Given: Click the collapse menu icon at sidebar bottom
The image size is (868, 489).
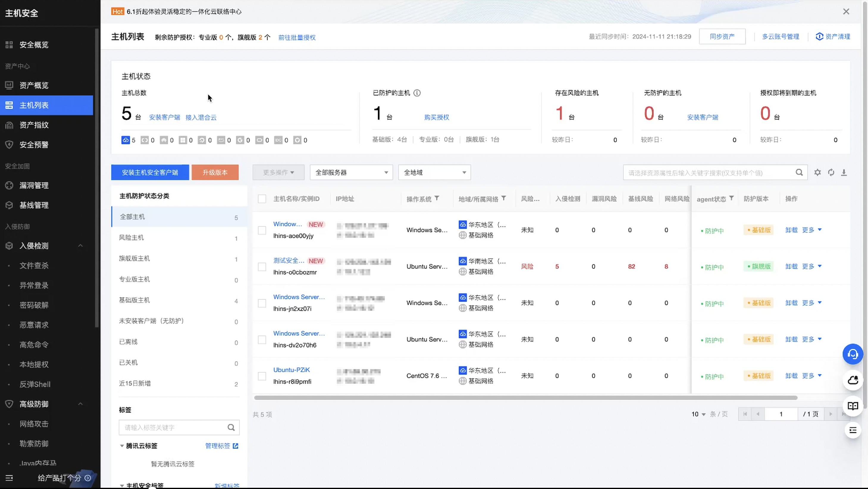Looking at the screenshot, I should point(9,477).
